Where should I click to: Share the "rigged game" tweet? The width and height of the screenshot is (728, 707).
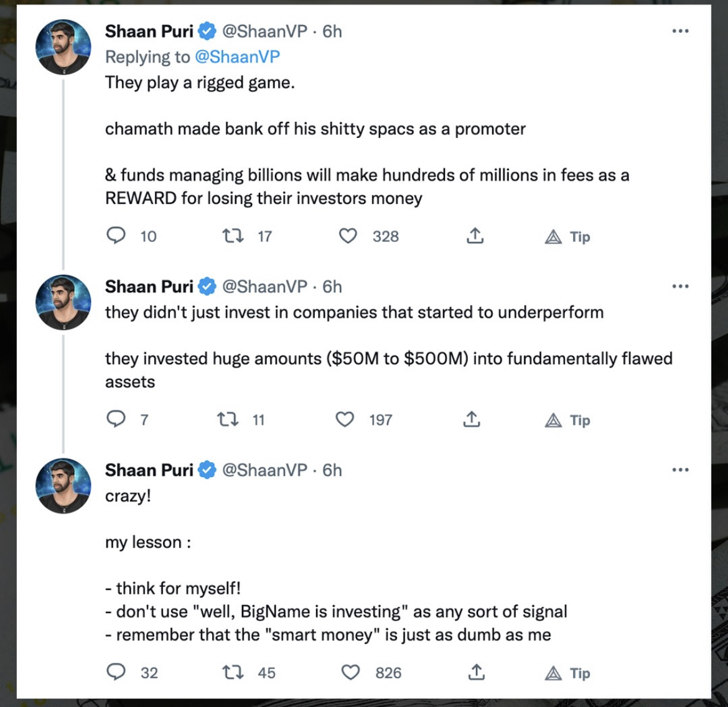tap(475, 236)
